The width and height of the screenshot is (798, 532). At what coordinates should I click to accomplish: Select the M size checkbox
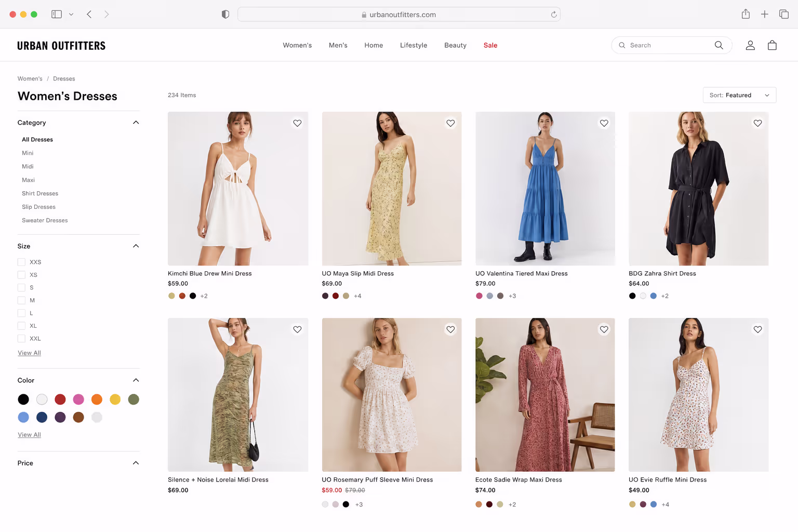(x=21, y=300)
